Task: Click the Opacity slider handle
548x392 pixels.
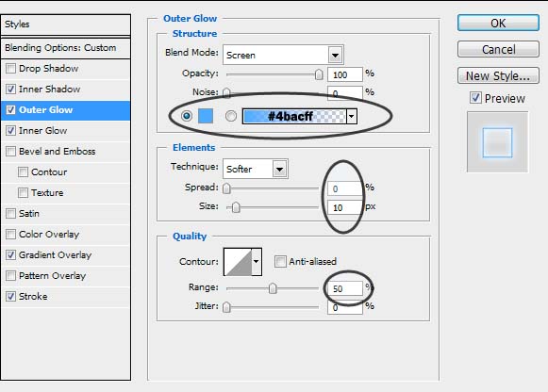Action: pos(319,74)
